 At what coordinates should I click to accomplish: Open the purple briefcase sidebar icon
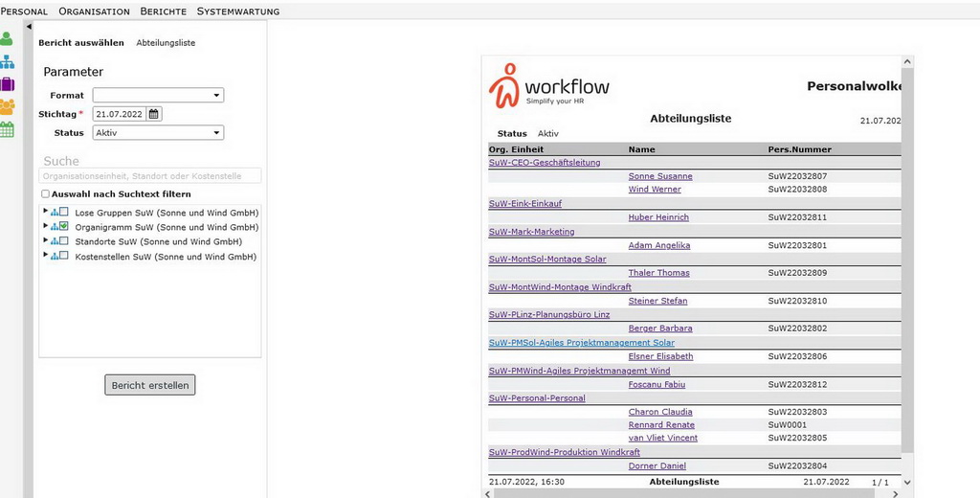click(x=7, y=84)
